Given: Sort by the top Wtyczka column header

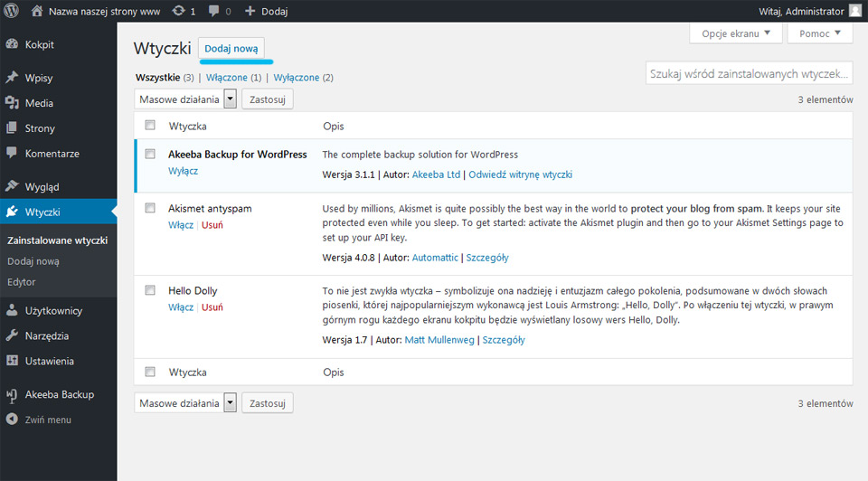Looking at the screenshot, I should (188, 127).
